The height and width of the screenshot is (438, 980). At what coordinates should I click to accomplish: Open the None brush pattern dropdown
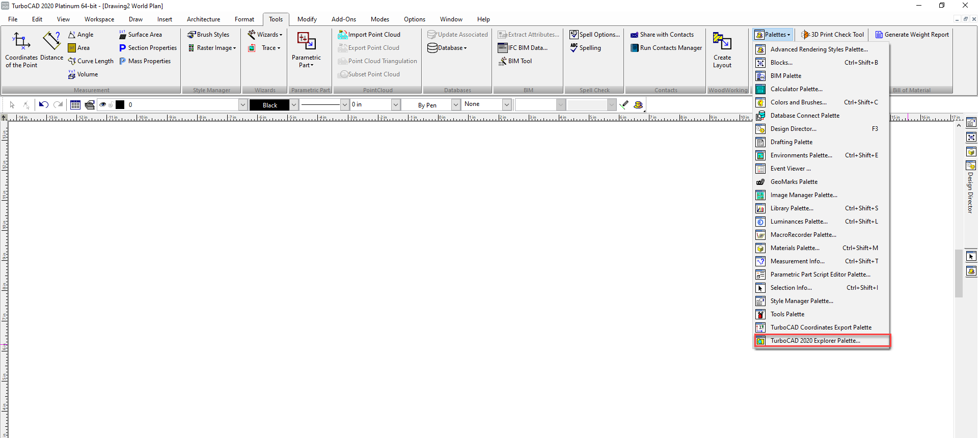pos(506,105)
